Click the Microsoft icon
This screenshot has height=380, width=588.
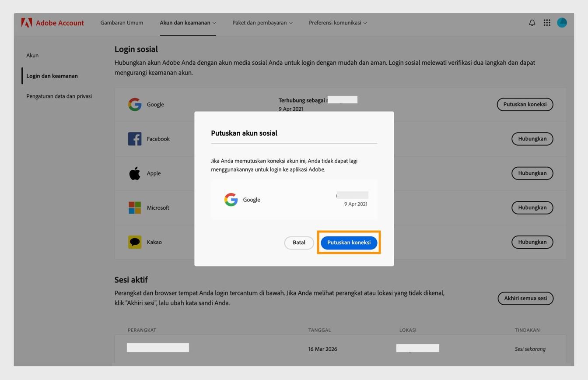pos(135,207)
